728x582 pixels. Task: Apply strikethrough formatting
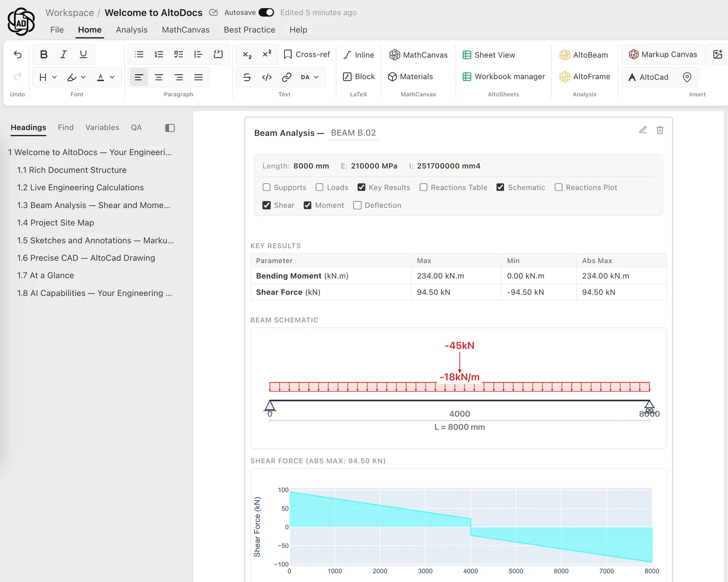click(247, 77)
